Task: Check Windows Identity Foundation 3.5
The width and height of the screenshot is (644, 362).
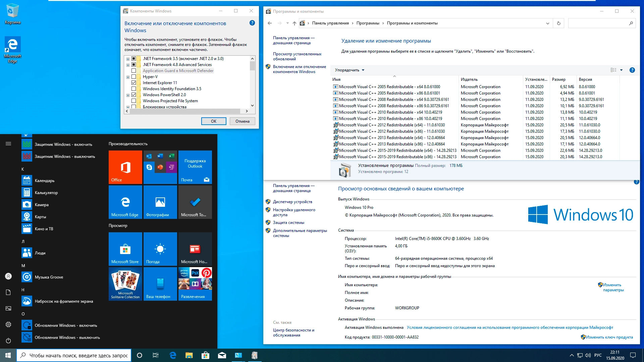Action: point(133,89)
